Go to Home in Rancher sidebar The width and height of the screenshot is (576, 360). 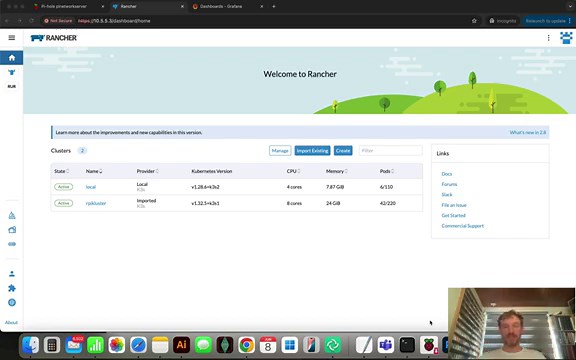tap(12, 58)
